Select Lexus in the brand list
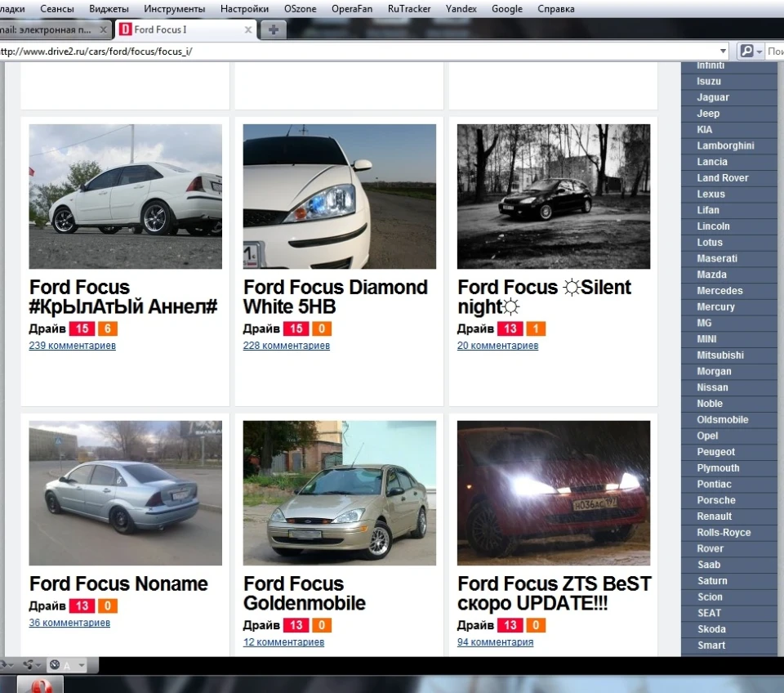Screen dimensions: 784x693 (729, 194)
